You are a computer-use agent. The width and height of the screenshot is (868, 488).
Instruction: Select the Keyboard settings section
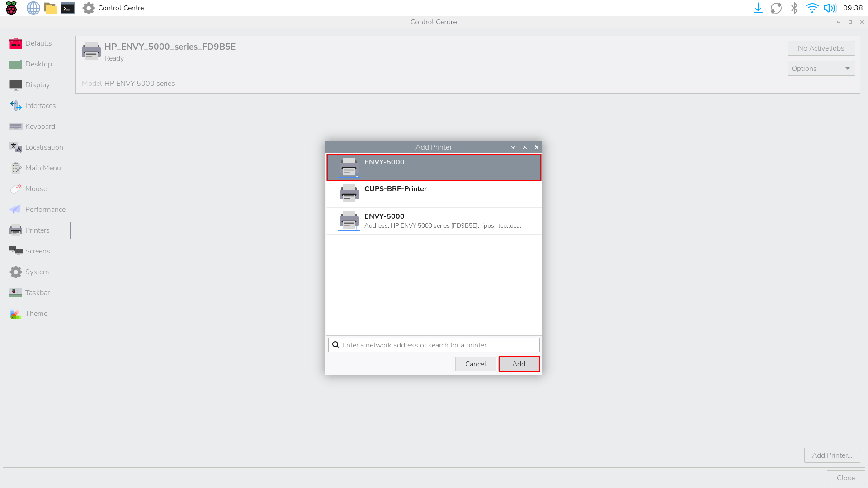pos(37,127)
